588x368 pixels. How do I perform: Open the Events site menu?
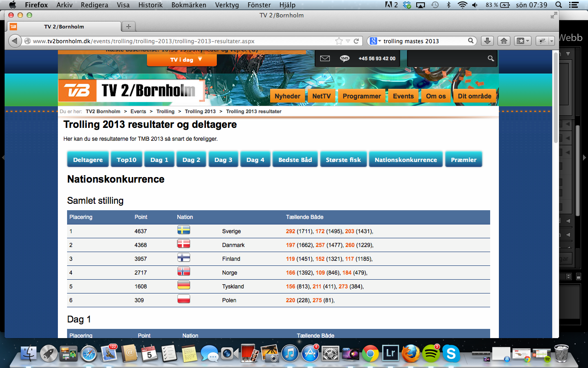pyautogui.click(x=403, y=96)
